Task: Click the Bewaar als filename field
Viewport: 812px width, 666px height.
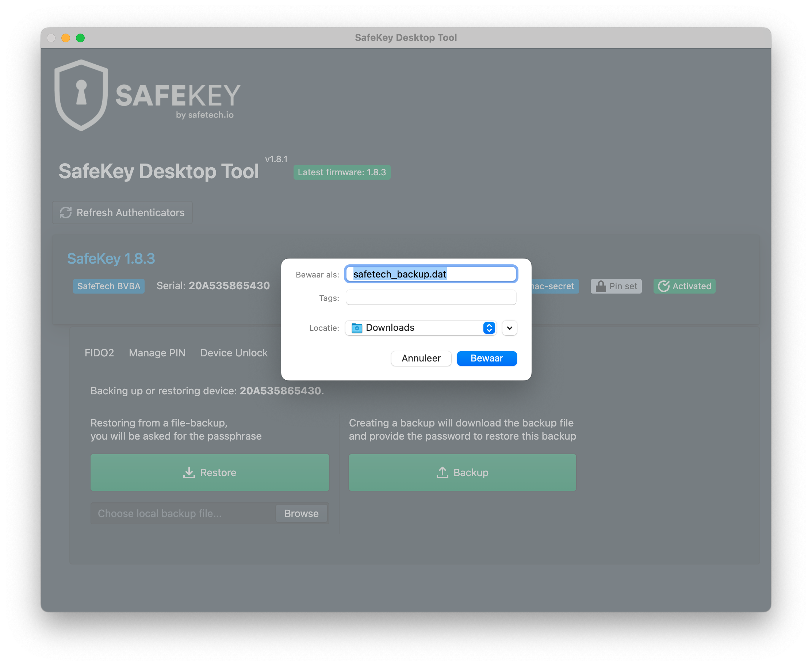Action: coord(431,274)
